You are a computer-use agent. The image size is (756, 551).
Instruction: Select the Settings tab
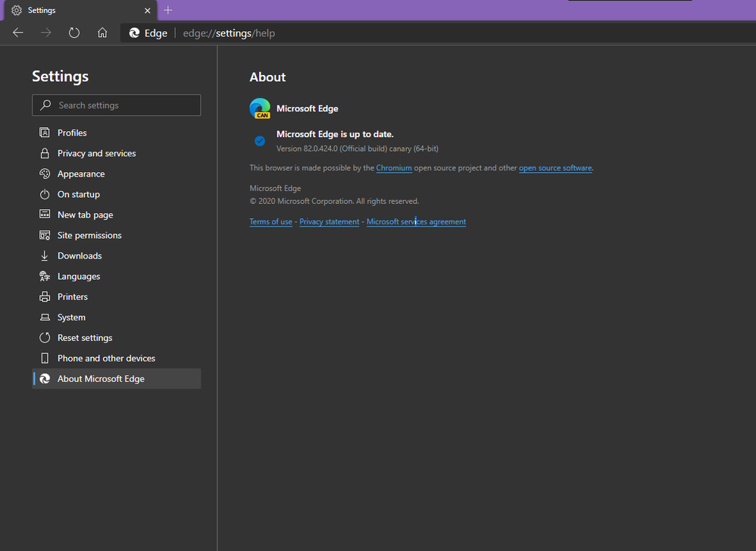(x=81, y=10)
